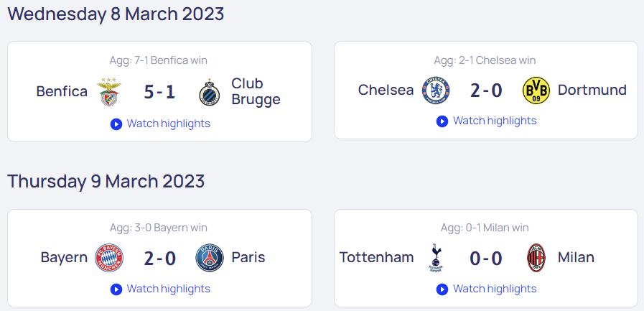This screenshot has width=644, height=311.
Task: Click the Club Brugge crest logo
Action: click(x=210, y=92)
